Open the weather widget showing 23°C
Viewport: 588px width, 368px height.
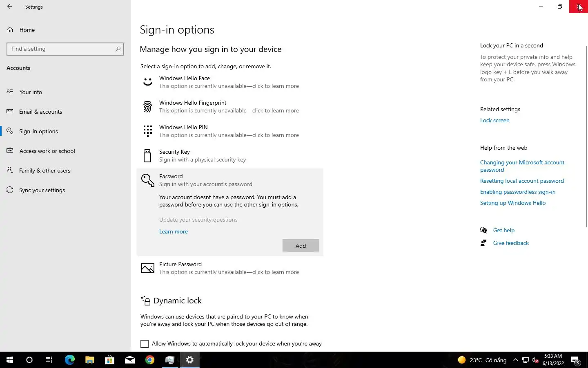pyautogui.click(x=482, y=360)
